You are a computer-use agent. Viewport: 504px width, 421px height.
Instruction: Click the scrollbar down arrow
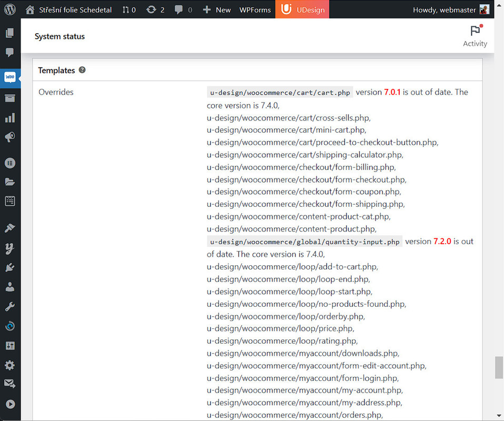[499, 416]
